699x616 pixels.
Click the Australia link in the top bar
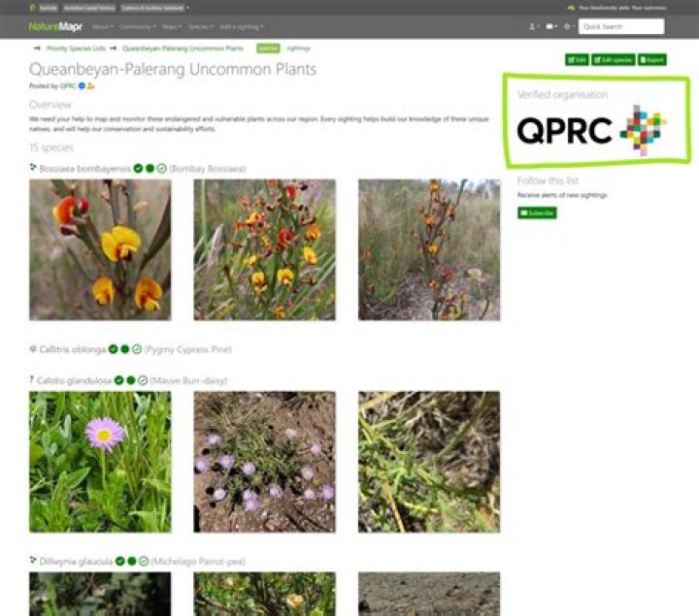(x=49, y=8)
